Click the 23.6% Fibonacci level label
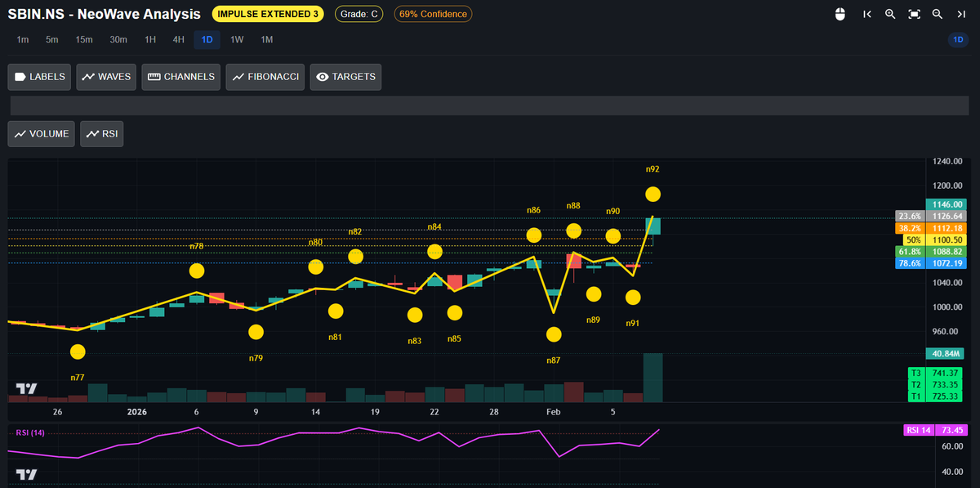 click(932, 216)
